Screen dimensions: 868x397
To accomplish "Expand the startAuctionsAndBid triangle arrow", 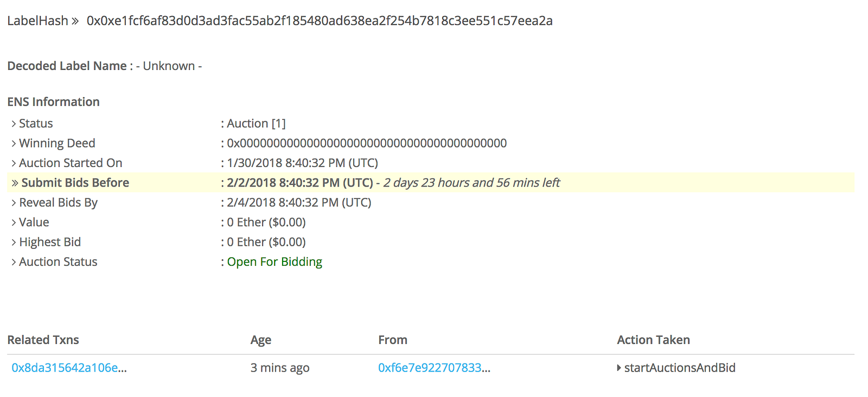I will tap(619, 368).
